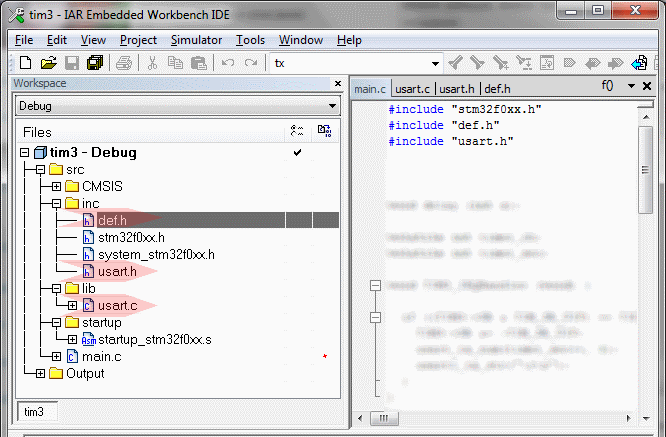Open the Edit menu
The image size is (666, 437).
pos(56,40)
